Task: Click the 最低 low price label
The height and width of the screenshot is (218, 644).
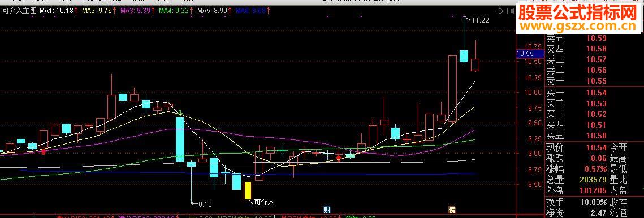Action: 618,169
